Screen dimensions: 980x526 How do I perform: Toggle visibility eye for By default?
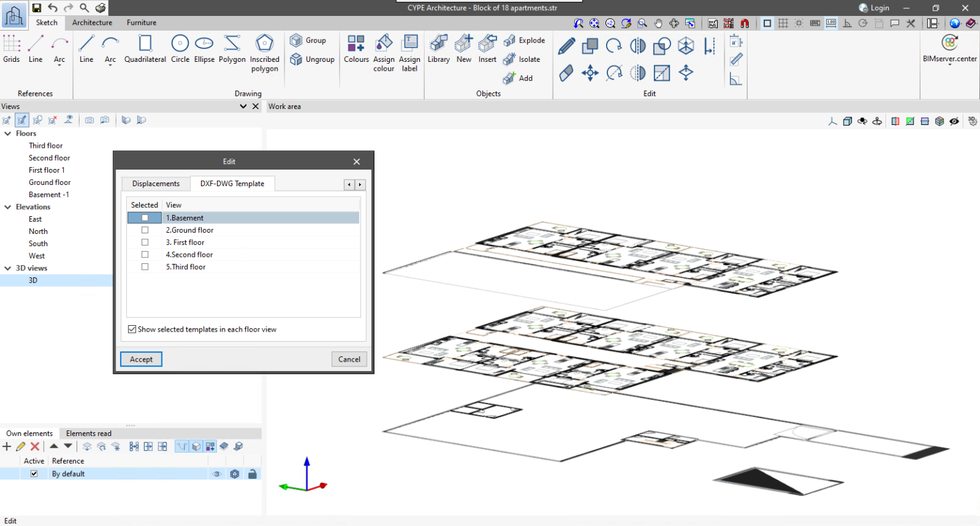[217, 474]
